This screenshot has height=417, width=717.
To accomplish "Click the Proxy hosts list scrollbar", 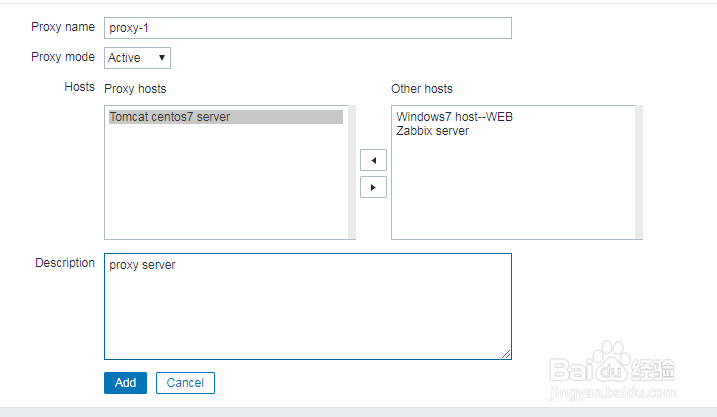I will tap(351, 172).
